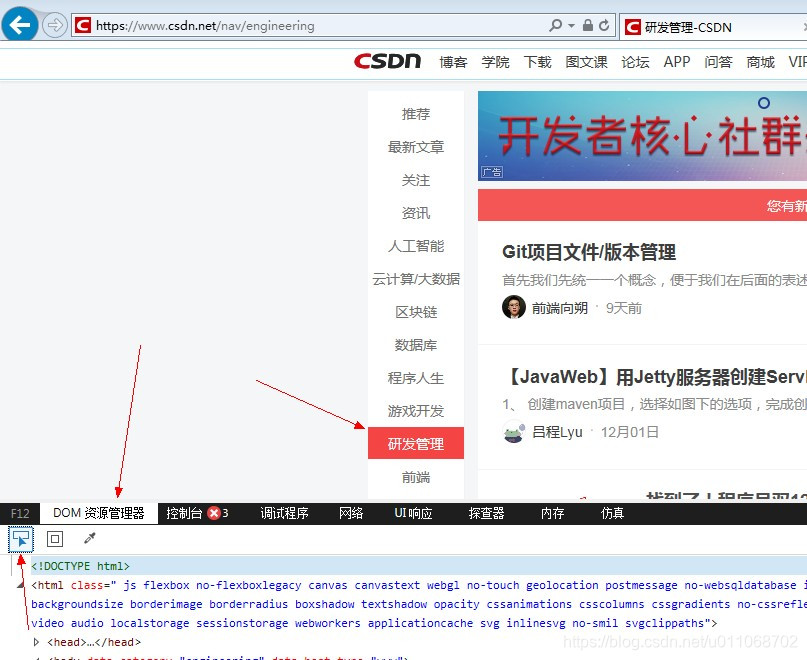Expand the head node in DOM tree
This screenshot has height=660, width=807.
[x=36, y=642]
